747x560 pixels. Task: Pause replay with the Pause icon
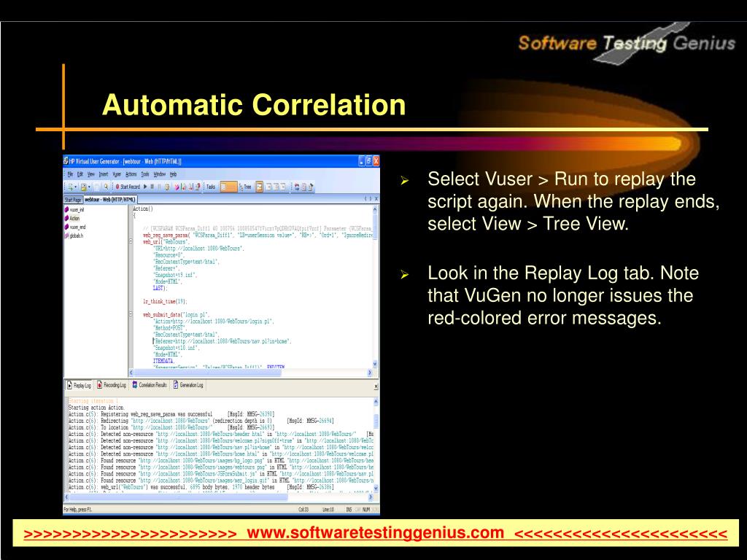coord(159,187)
